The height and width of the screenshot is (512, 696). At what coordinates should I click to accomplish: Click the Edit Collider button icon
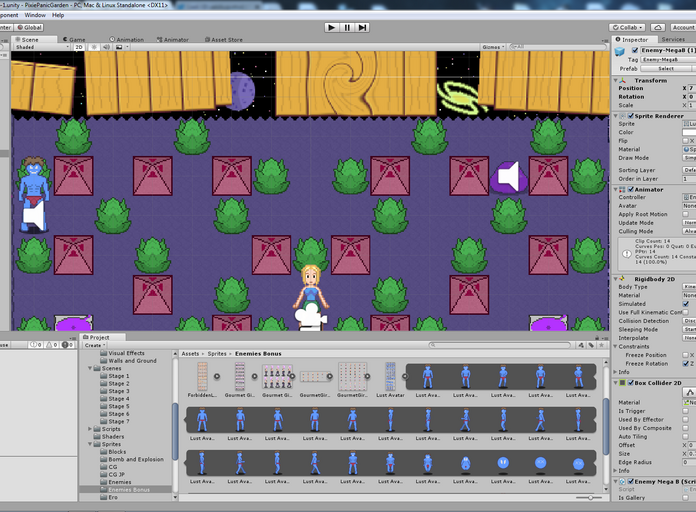(689, 393)
